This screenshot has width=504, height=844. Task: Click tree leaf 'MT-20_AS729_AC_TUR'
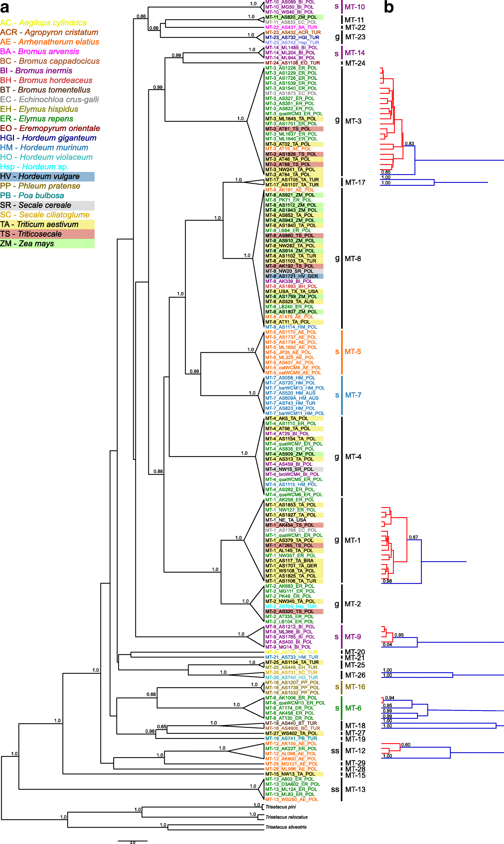pos(292,652)
